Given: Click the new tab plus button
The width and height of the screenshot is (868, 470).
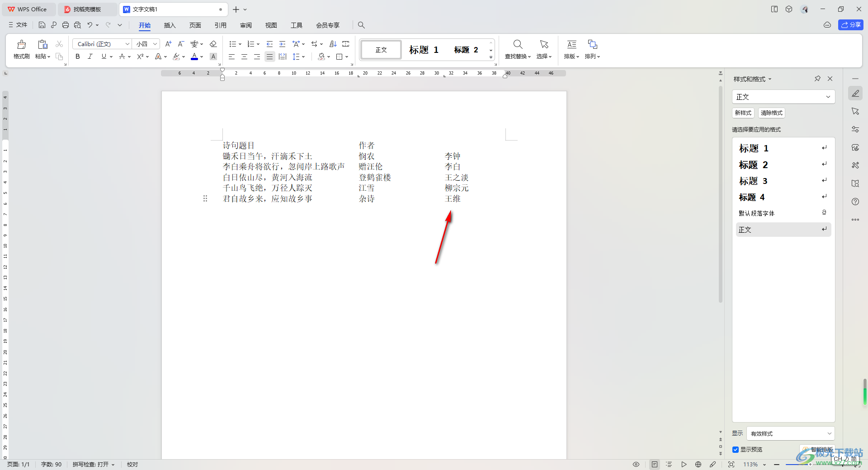Looking at the screenshot, I should coord(236,9).
